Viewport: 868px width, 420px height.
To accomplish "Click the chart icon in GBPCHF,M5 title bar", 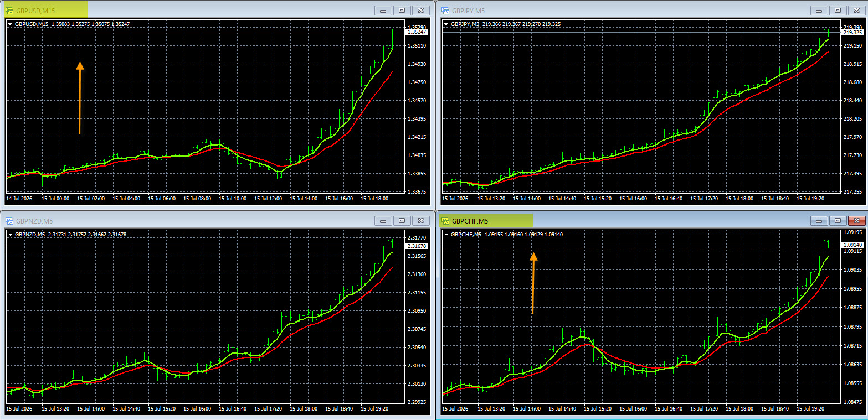I will (x=445, y=221).
